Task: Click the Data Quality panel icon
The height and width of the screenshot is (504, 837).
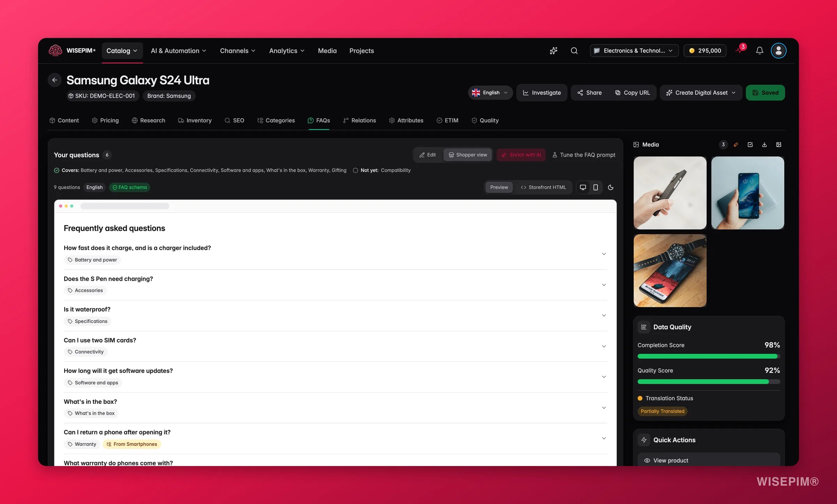Action: [x=644, y=327]
